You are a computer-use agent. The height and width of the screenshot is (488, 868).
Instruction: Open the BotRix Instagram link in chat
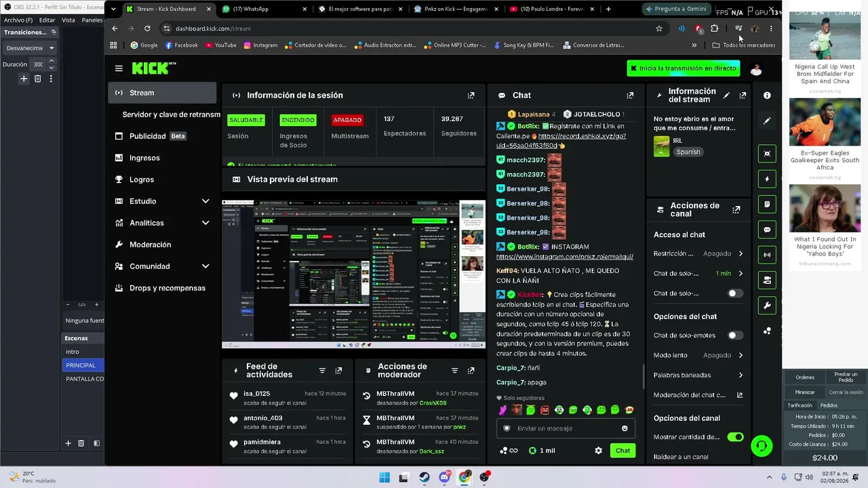point(564,257)
